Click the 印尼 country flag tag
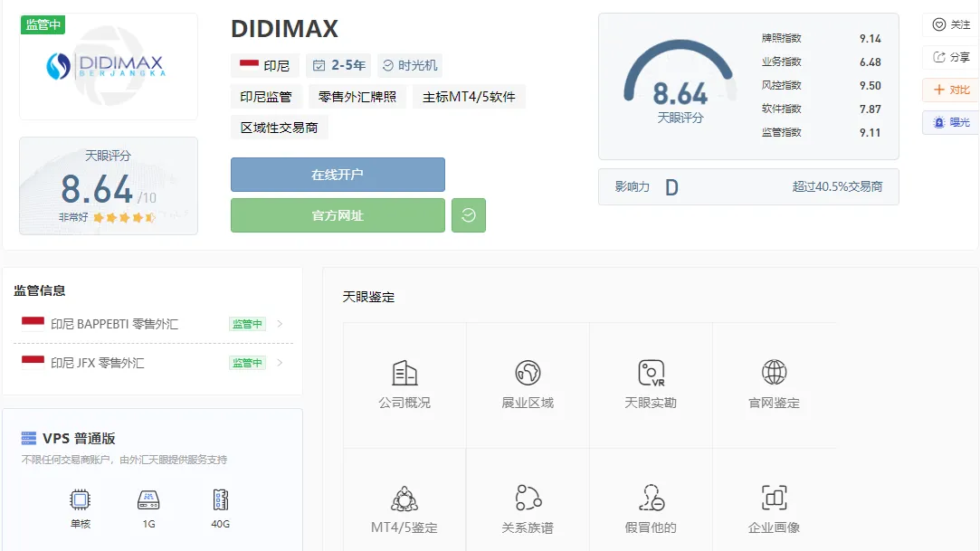 click(264, 65)
